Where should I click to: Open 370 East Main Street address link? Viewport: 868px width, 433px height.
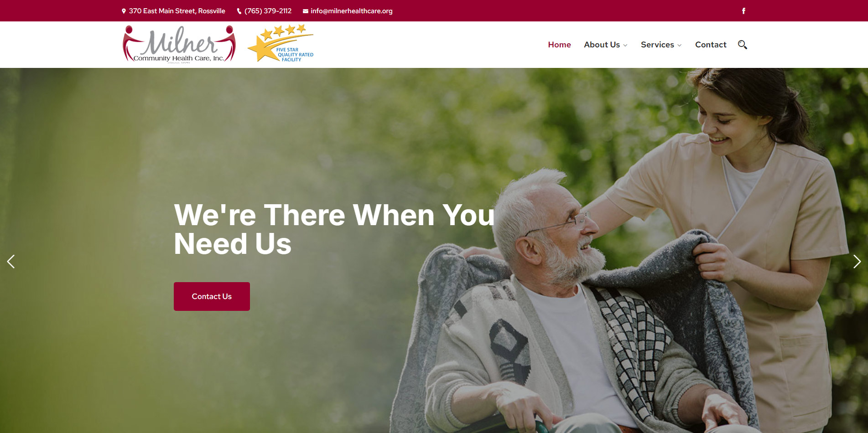click(x=177, y=11)
